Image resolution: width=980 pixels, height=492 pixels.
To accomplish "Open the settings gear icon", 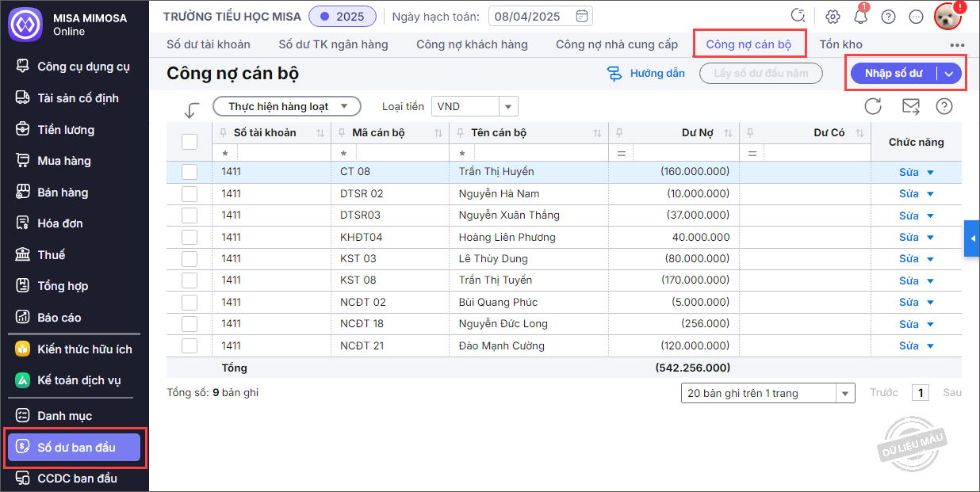I will 833,17.
